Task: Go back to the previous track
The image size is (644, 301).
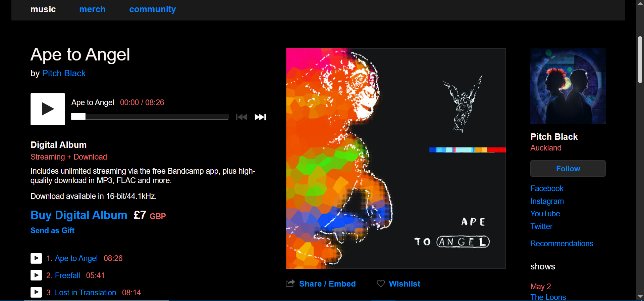Action: coord(241,117)
